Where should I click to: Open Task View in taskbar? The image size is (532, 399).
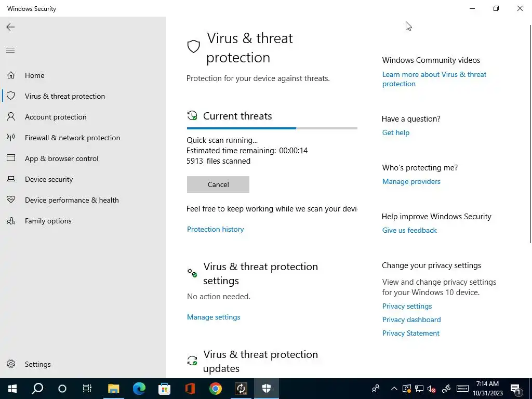coord(87,389)
